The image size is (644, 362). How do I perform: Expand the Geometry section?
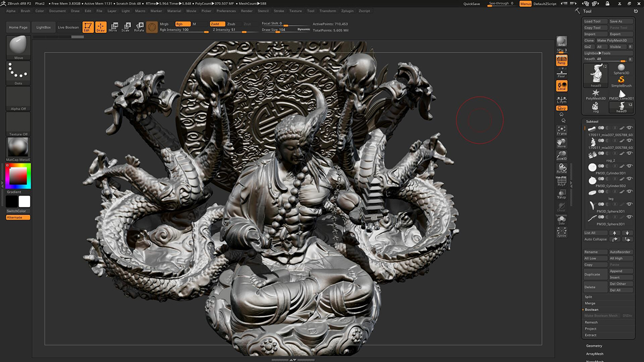[594, 346]
